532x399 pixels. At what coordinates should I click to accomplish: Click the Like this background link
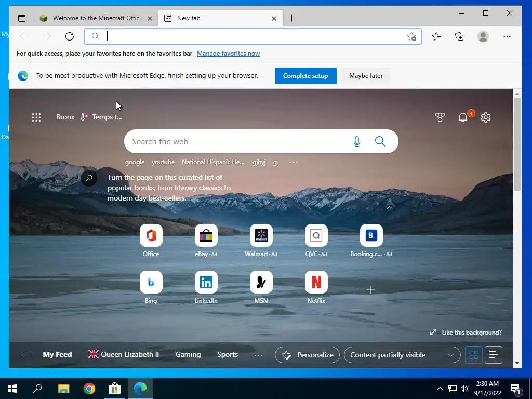[465, 332]
